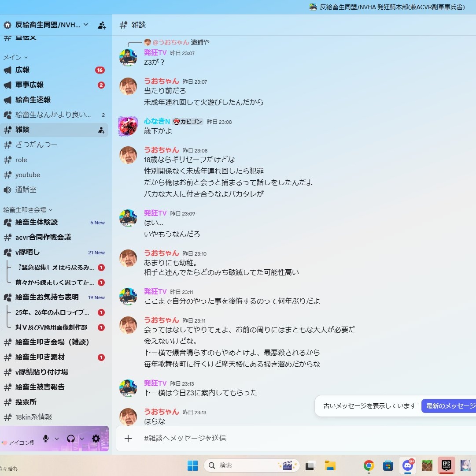Open user settings gear icon
The width and height of the screenshot is (476, 476).
[x=96, y=439]
